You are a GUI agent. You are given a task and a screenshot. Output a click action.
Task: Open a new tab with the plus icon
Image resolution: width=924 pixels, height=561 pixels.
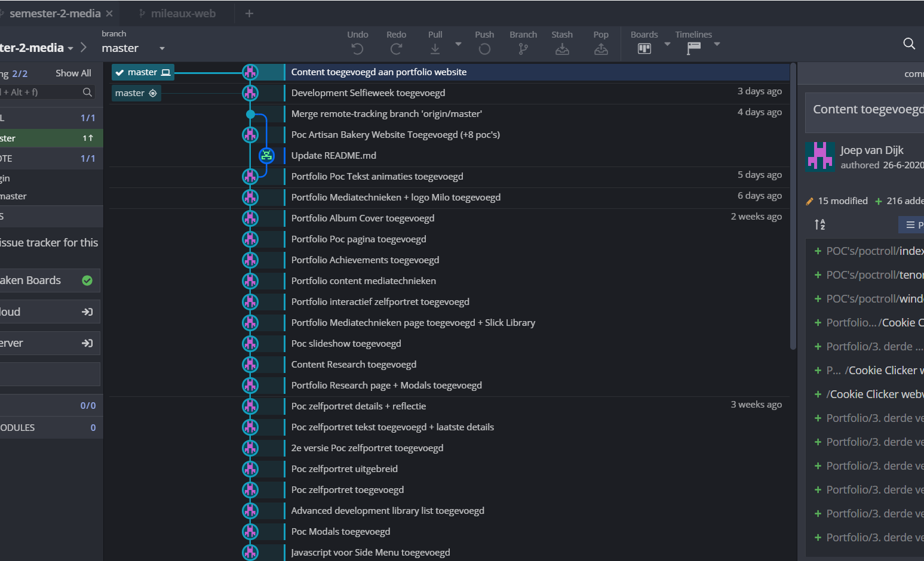tap(250, 13)
